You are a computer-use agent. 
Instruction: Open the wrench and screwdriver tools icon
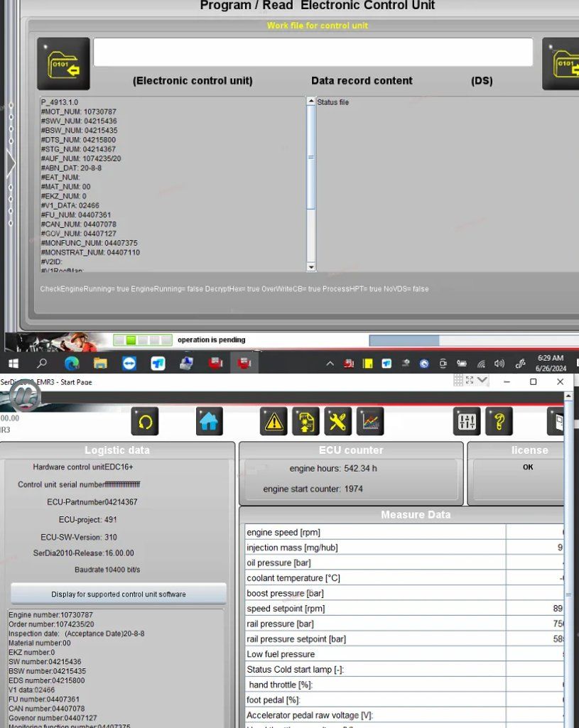point(338,422)
